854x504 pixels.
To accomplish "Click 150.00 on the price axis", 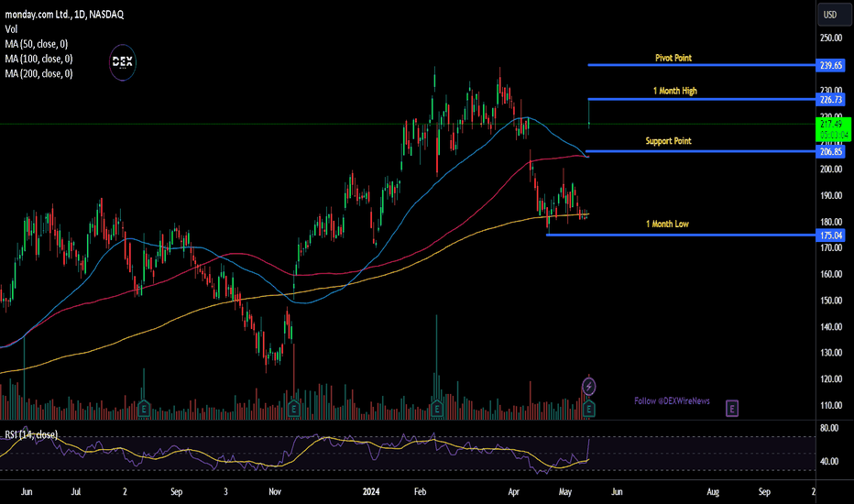I will coord(831,301).
